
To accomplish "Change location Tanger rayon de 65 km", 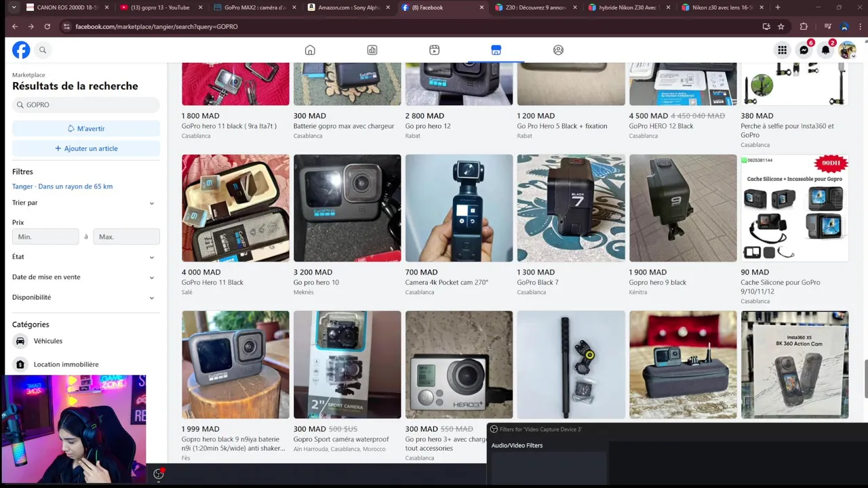I will [x=62, y=186].
